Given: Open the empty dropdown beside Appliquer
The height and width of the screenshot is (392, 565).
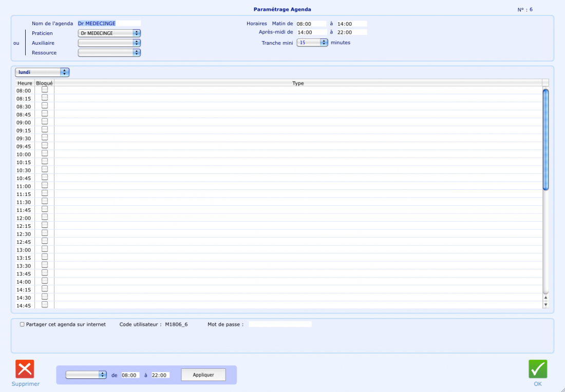Looking at the screenshot, I should pos(86,375).
